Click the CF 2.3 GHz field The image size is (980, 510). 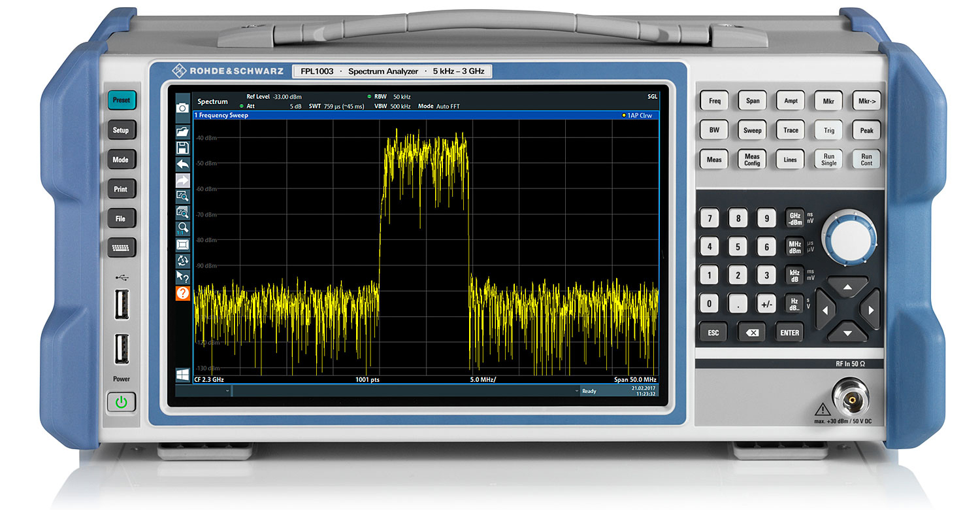coord(208,380)
